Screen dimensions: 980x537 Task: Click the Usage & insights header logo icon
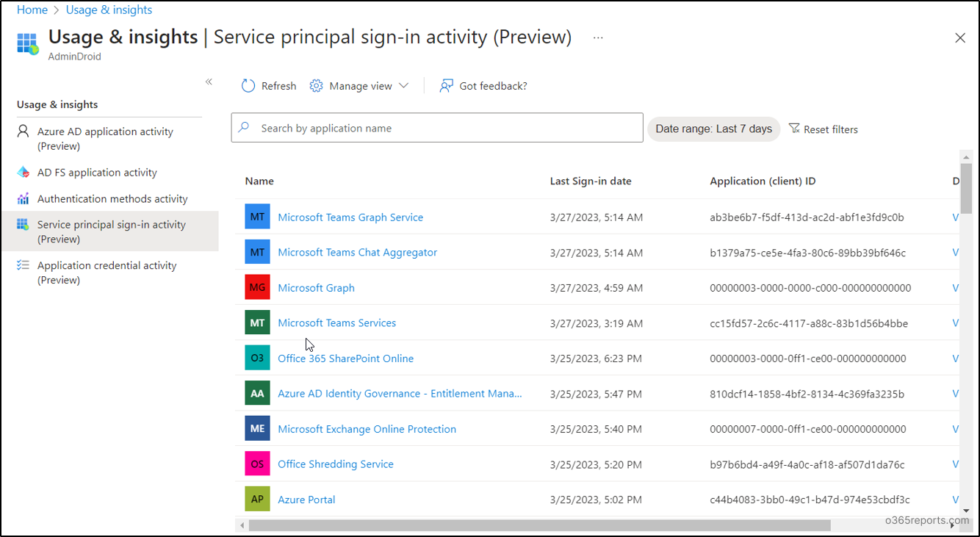28,43
